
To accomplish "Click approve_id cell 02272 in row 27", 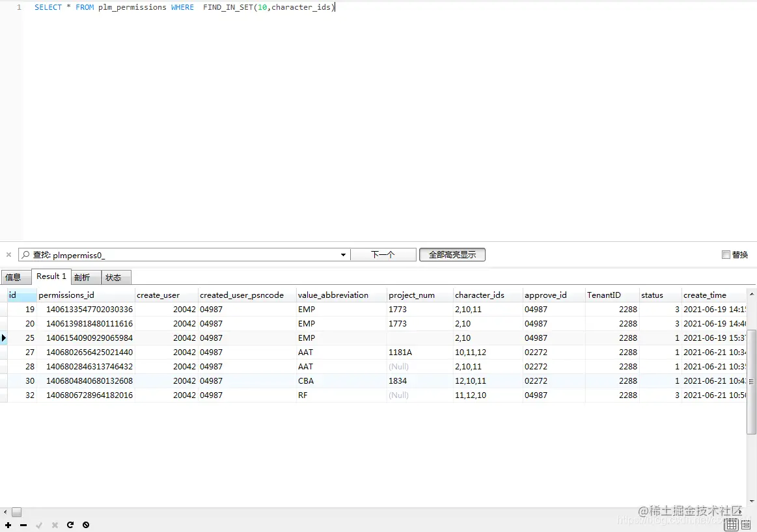I will 554,352.
